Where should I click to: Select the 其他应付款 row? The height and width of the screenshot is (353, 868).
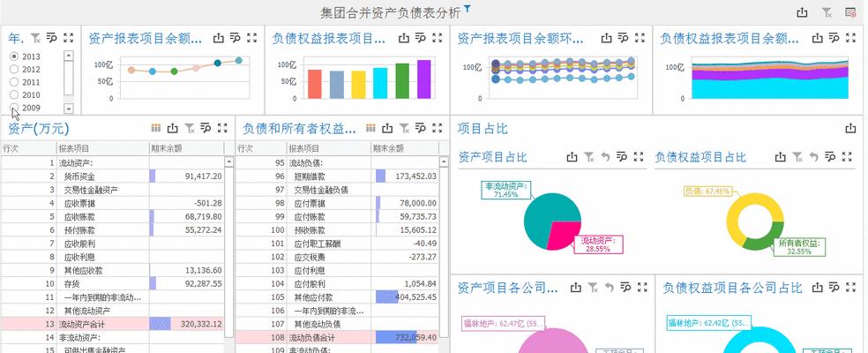[x=337, y=297]
